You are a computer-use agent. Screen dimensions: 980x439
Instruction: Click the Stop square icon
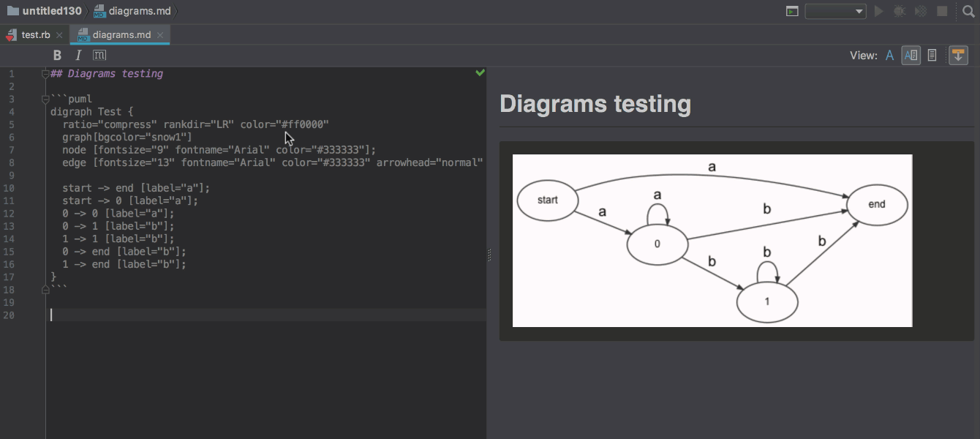pyautogui.click(x=943, y=11)
